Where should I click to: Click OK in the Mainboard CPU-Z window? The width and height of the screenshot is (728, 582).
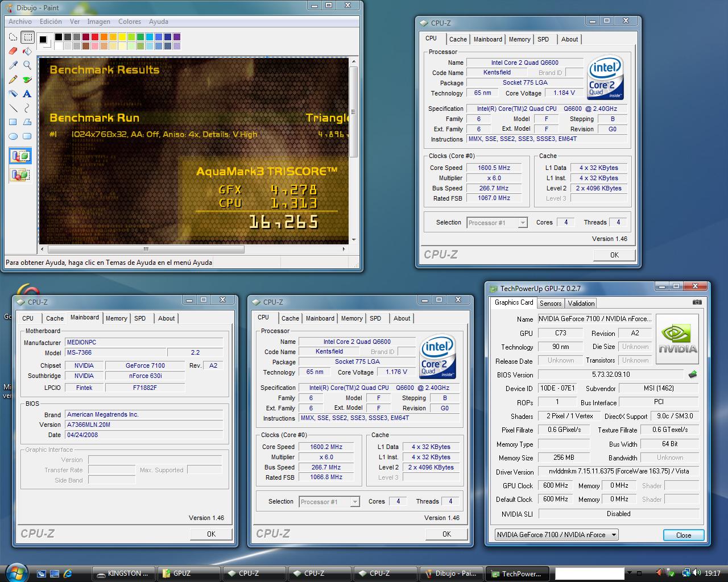pyautogui.click(x=211, y=534)
